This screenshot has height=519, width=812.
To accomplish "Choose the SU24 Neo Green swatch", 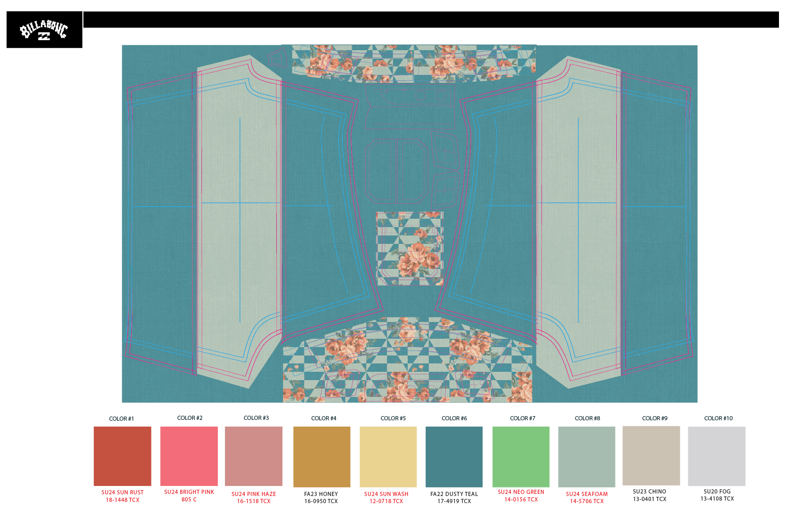I will pyautogui.click(x=521, y=457).
